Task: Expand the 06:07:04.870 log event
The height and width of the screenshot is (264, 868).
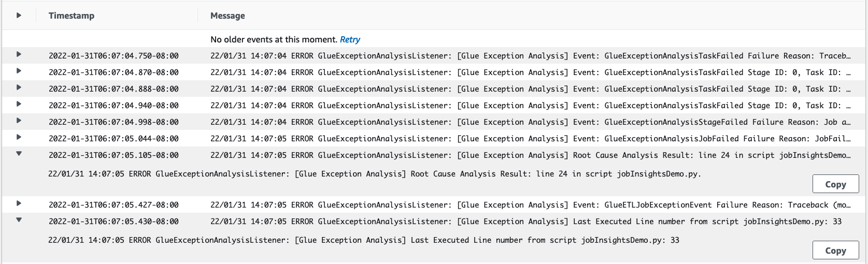Action: (19, 71)
